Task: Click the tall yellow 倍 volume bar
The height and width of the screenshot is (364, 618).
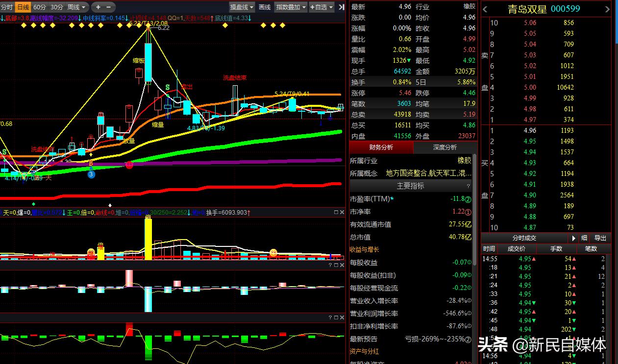Action: coord(148,238)
